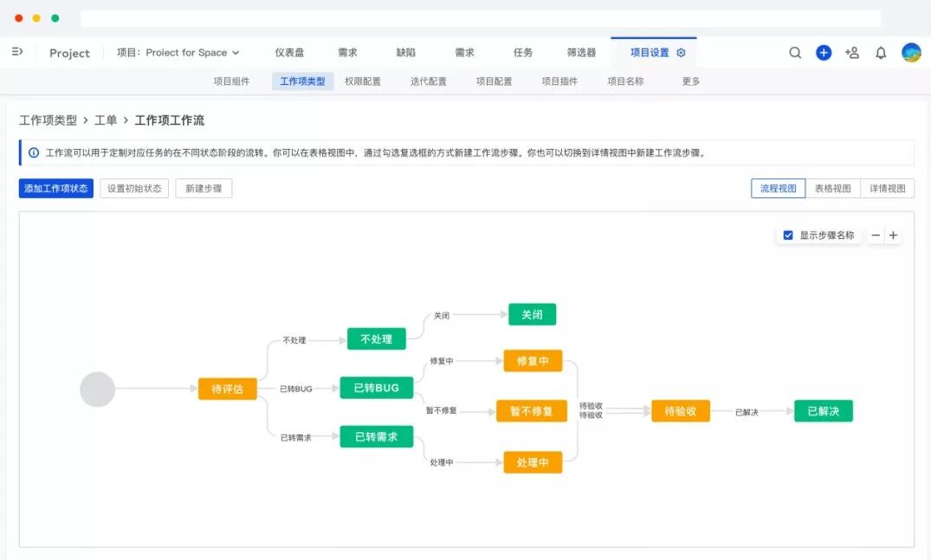Open notifications bell icon
This screenshot has height=560, width=931.
tap(881, 53)
